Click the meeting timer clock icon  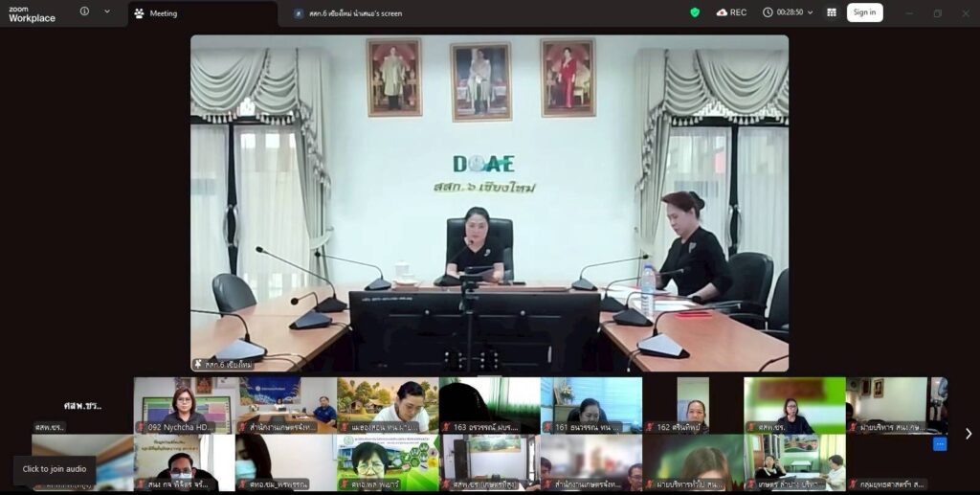coord(768,12)
